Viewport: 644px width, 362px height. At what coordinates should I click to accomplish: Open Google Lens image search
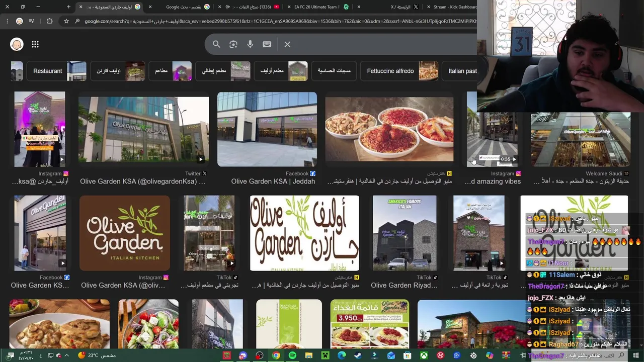coord(233,44)
